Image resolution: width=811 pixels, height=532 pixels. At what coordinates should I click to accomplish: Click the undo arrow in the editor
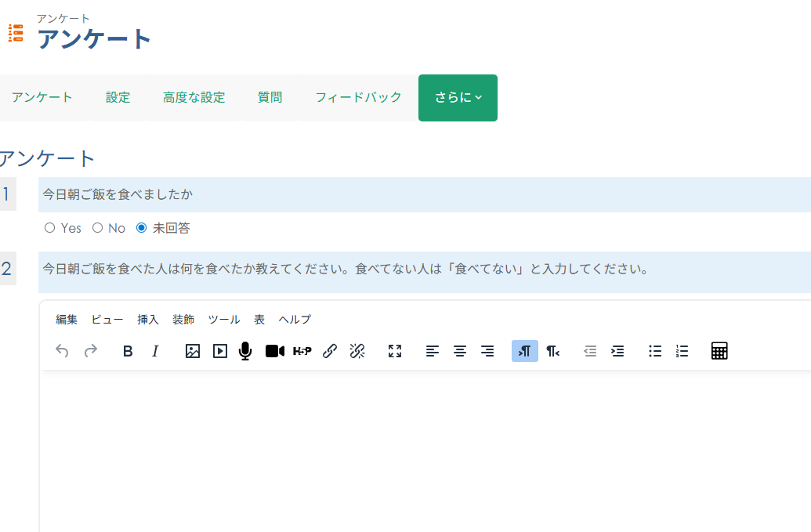(62, 351)
